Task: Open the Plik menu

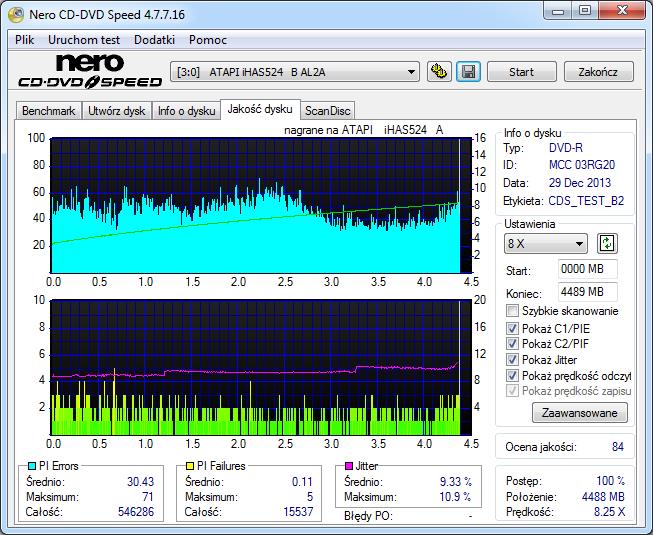Action: coord(25,40)
